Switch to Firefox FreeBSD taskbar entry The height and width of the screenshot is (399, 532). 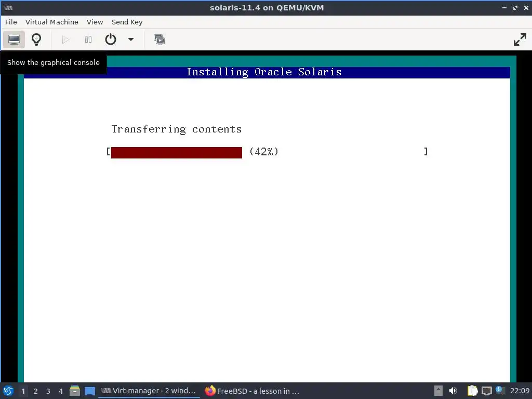[x=252, y=391]
